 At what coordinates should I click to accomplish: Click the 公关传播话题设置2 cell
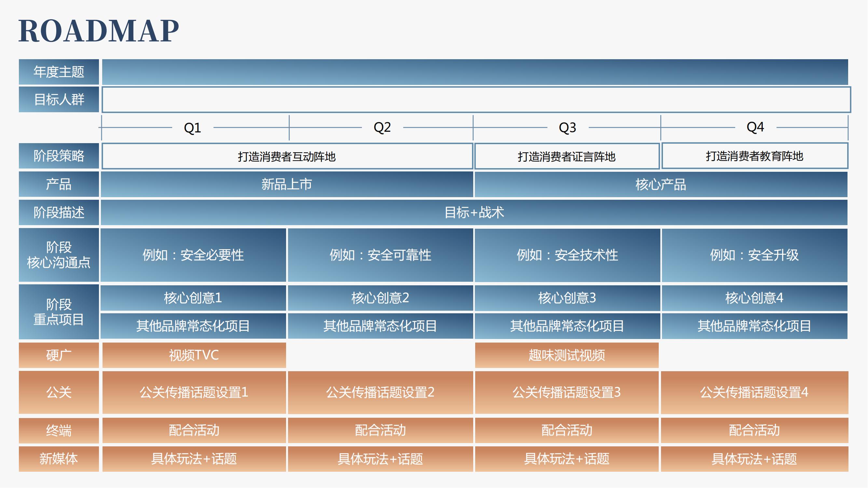380,392
